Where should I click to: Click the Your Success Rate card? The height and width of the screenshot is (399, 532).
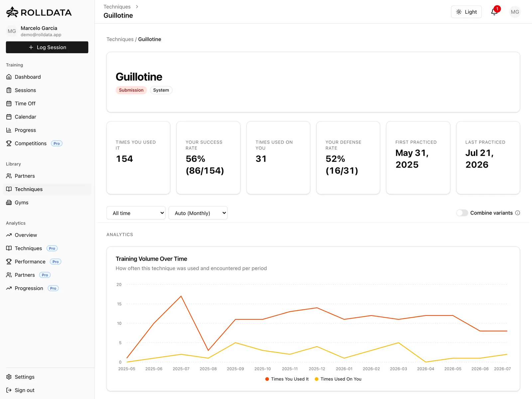click(208, 158)
